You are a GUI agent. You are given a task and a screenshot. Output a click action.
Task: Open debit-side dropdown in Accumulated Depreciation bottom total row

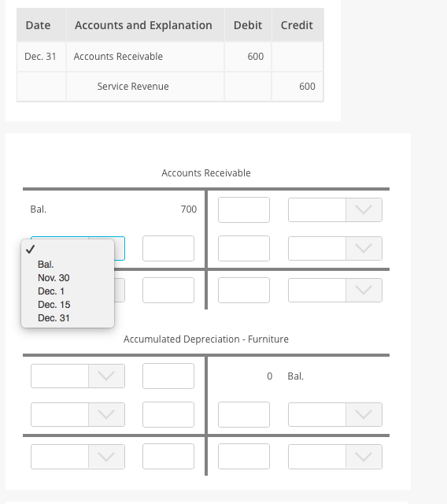point(78,457)
